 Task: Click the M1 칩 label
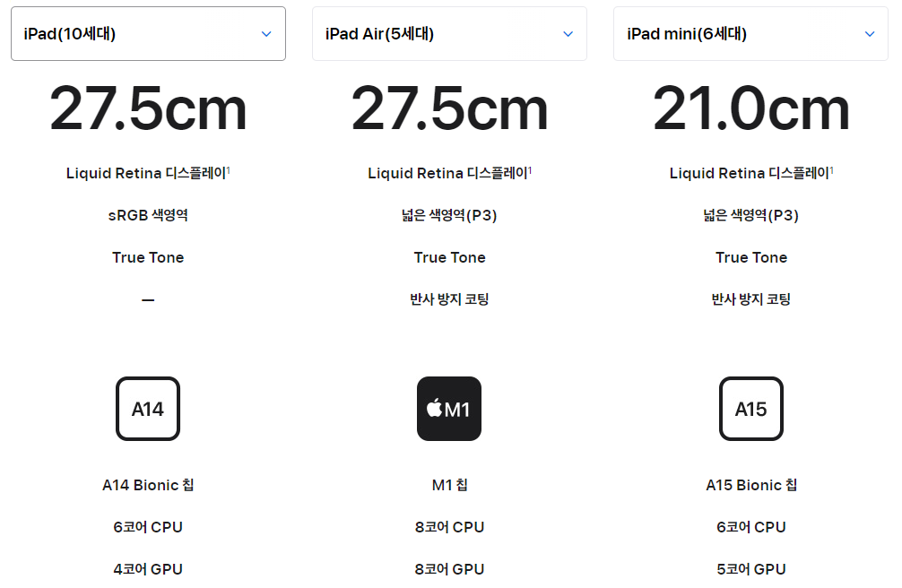tap(449, 485)
